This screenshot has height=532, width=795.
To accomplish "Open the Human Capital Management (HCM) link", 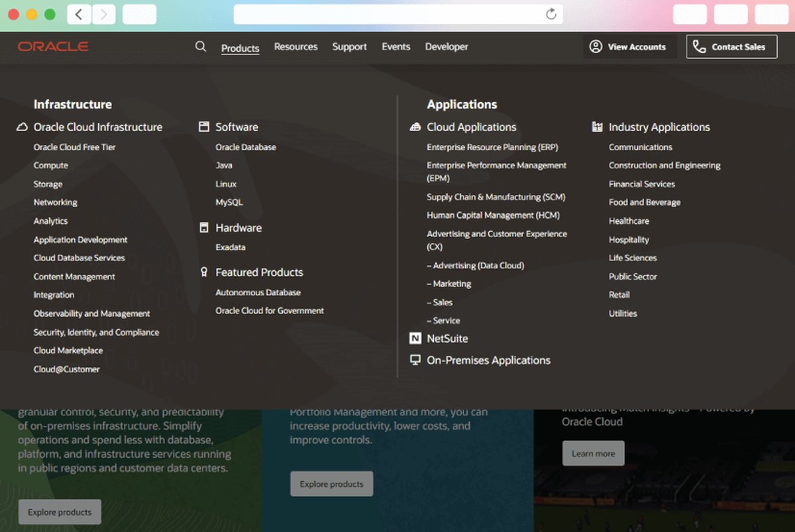I will (493, 215).
